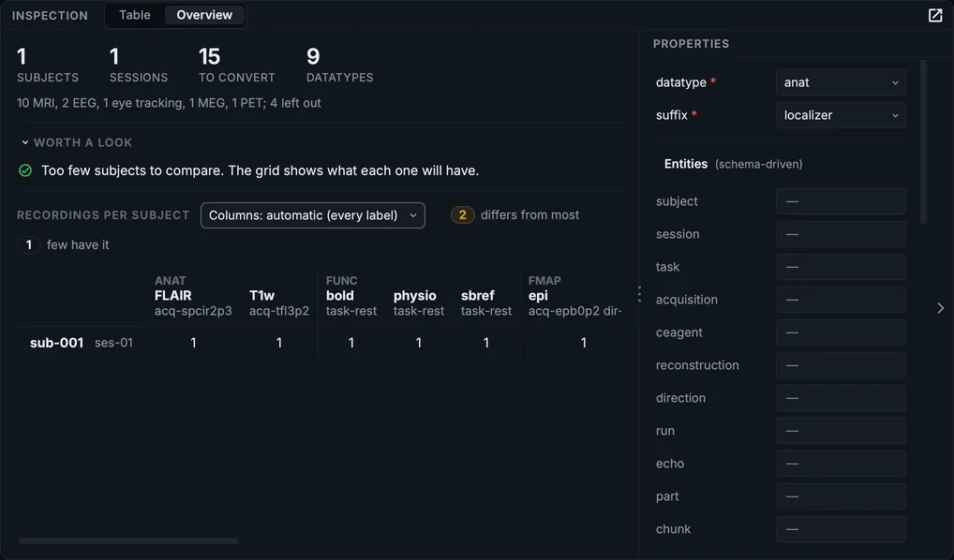Click the run entity field
954x560 pixels.
841,431
